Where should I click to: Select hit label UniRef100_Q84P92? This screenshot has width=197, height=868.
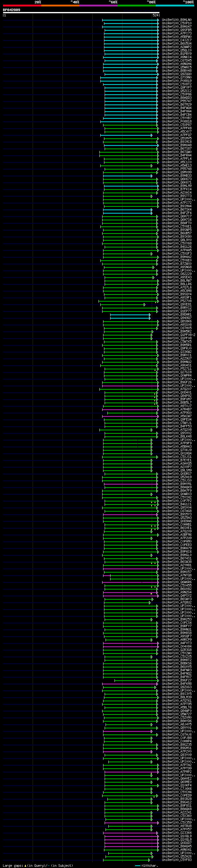click(x=177, y=396)
